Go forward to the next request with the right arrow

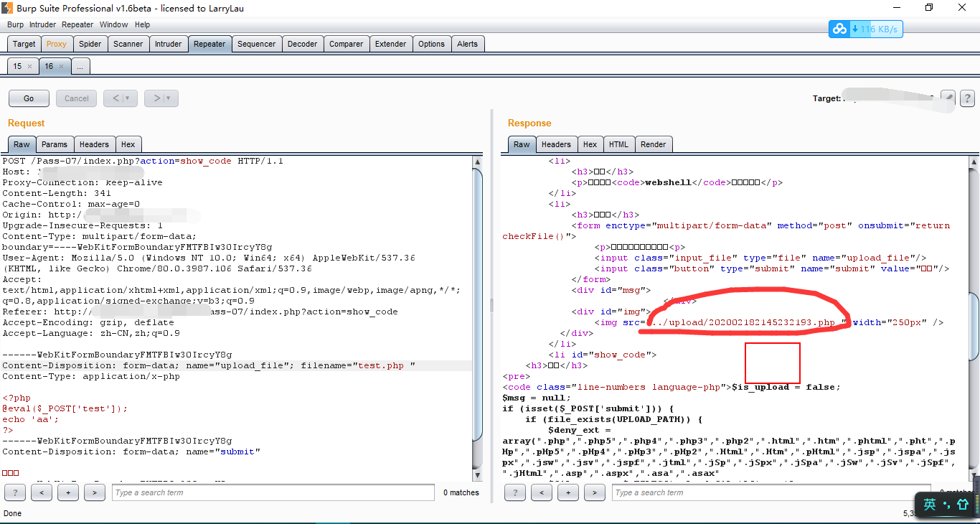coord(156,98)
